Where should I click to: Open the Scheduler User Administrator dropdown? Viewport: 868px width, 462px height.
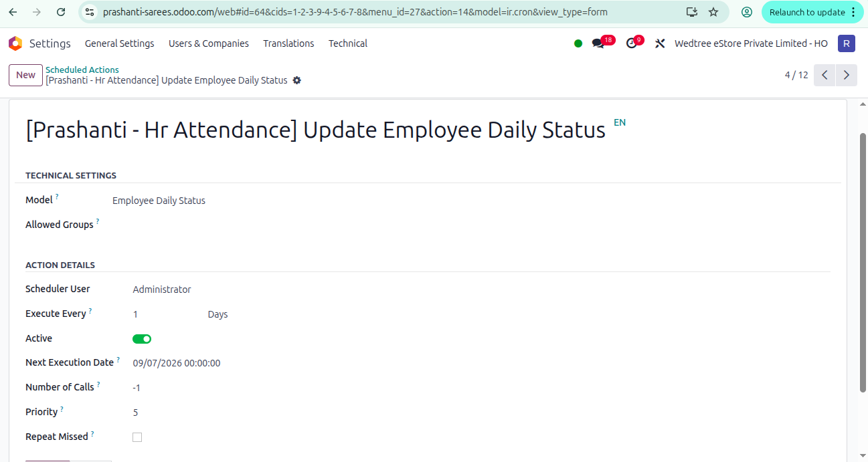[x=162, y=290]
